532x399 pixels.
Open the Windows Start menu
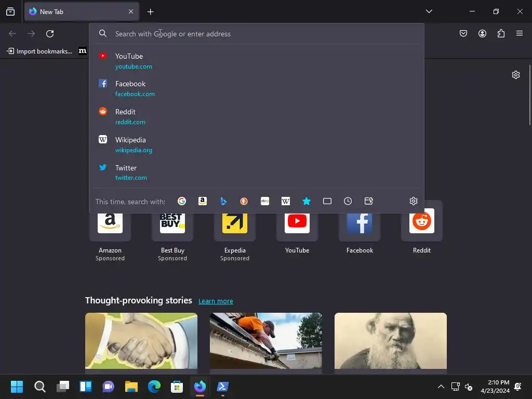(x=17, y=387)
